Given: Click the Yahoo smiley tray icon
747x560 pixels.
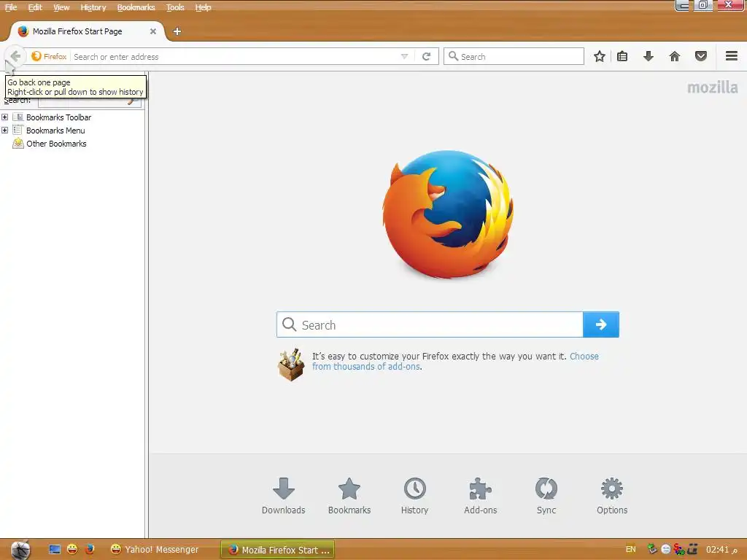Looking at the screenshot, I should [x=665, y=550].
